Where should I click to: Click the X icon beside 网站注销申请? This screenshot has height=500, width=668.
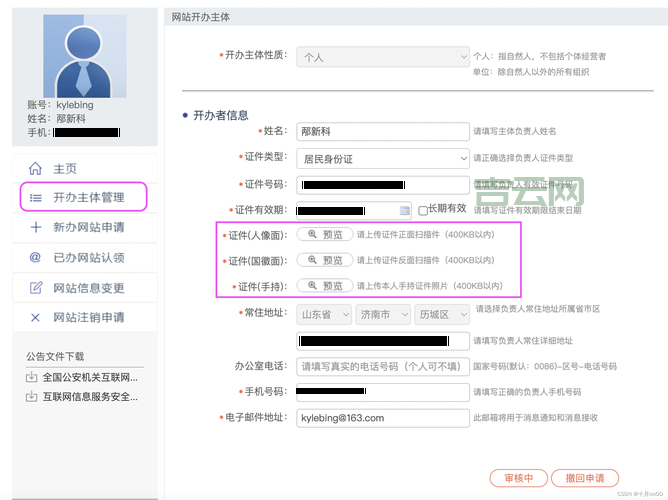click(x=35, y=317)
